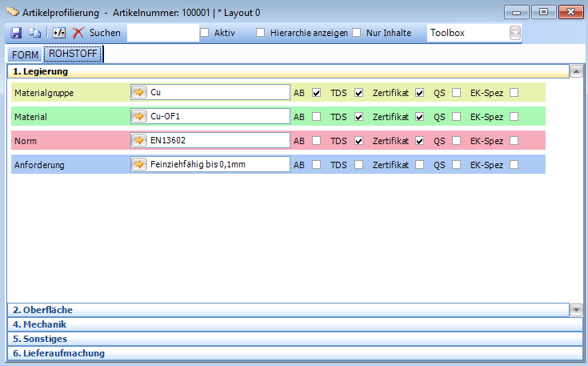Viewport: 588px width, 366px height.
Task: Open Materialgruppe lookup arrow icon
Action: (x=139, y=92)
